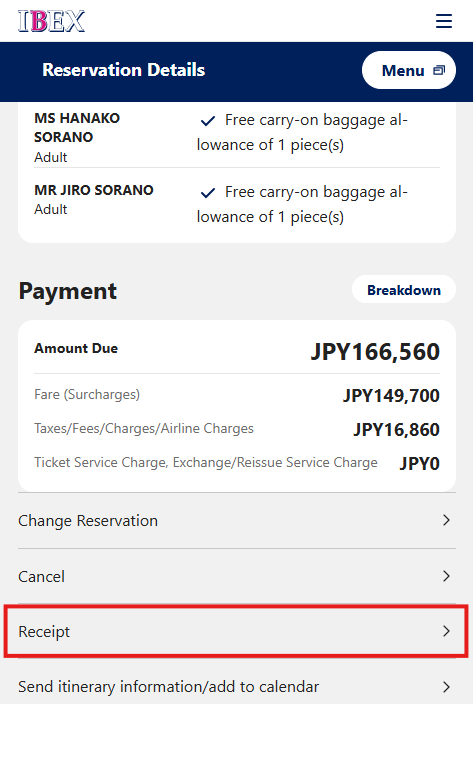Select the Cancel option
This screenshot has height=760, width=473.
click(x=236, y=576)
